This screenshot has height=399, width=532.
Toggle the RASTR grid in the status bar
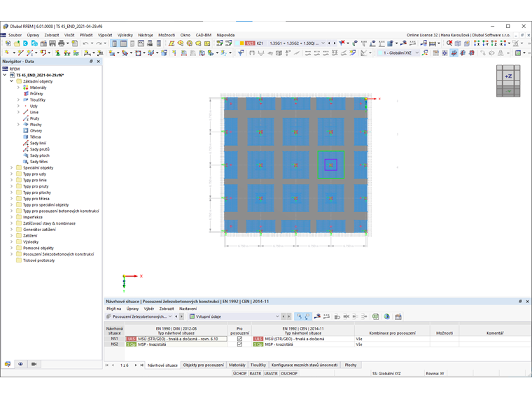click(x=255, y=373)
